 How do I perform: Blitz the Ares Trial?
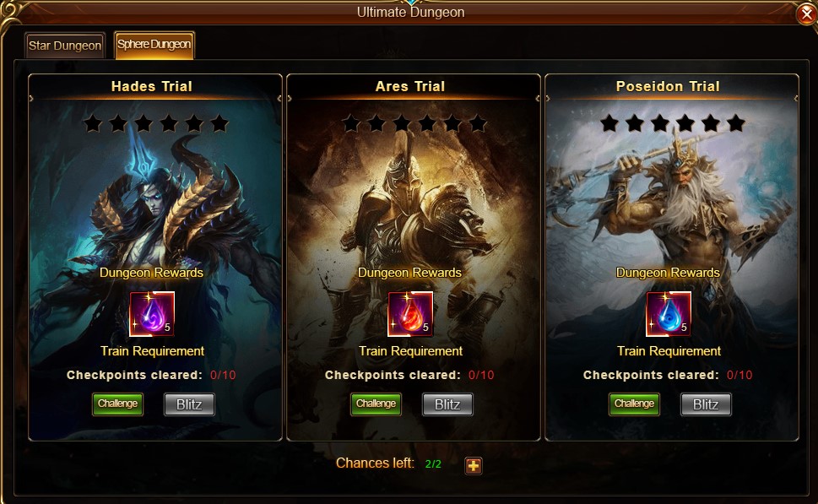(447, 404)
